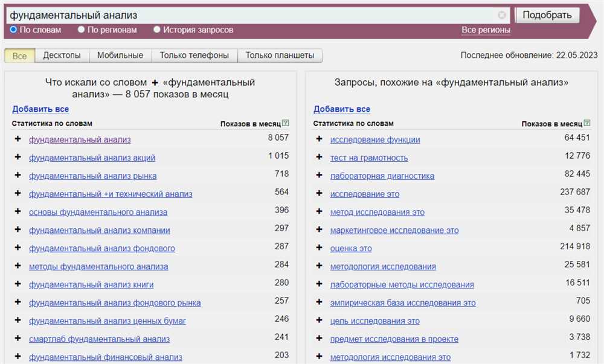Click plus beside 'исследование функции'
604x364 pixels.
(319, 139)
